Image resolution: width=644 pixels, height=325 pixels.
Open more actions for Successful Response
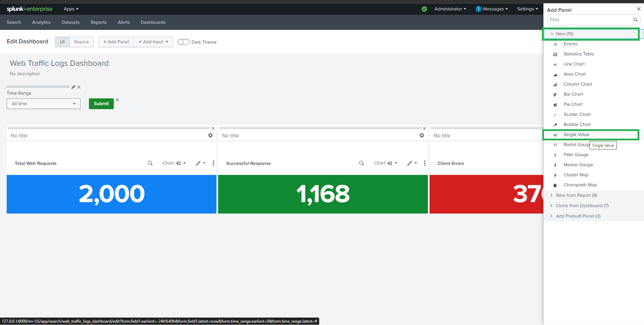click(x=425, y=163)
